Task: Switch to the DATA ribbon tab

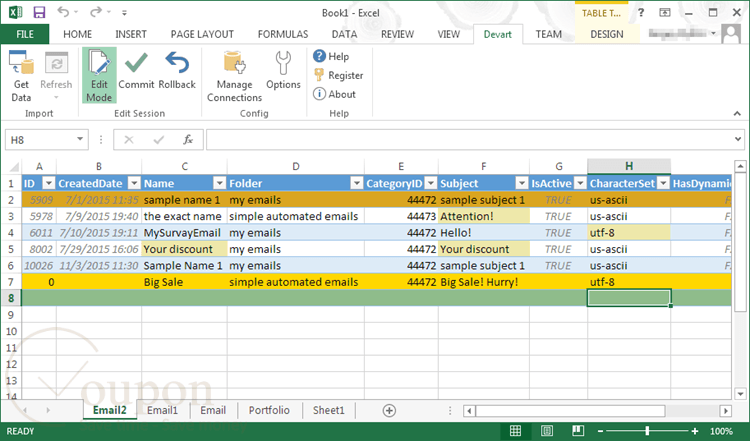Action: [344, 34]
